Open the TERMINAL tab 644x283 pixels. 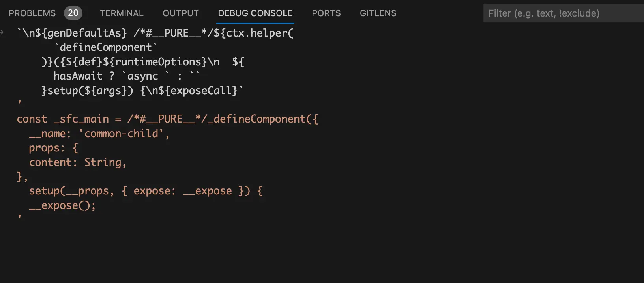[x=122, y=13]
